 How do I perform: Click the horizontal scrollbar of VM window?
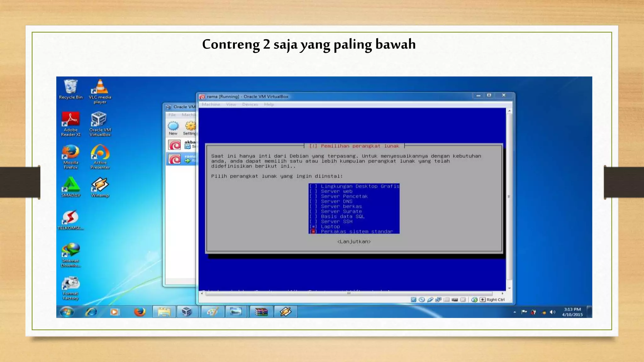coord(349,293)
